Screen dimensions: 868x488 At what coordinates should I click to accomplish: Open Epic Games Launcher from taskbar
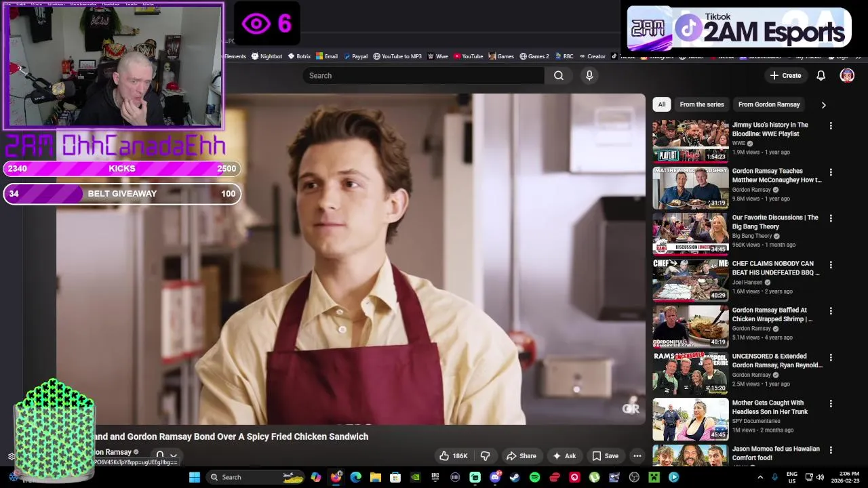coord(435,477)
